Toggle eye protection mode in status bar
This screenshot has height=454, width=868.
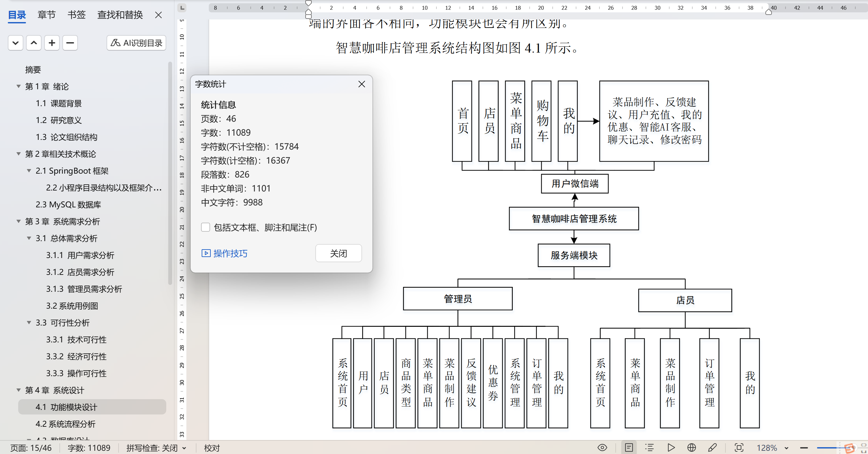(602, 448)
